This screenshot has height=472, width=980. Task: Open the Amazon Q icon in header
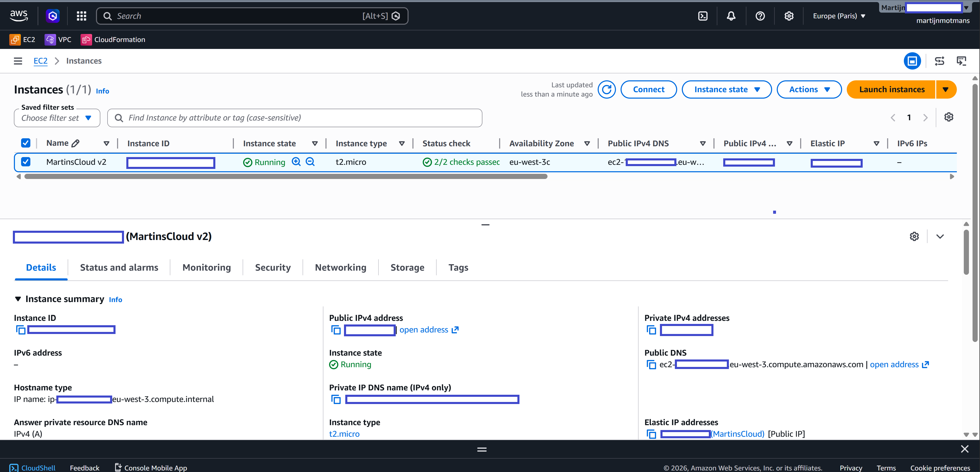point(52,16)
